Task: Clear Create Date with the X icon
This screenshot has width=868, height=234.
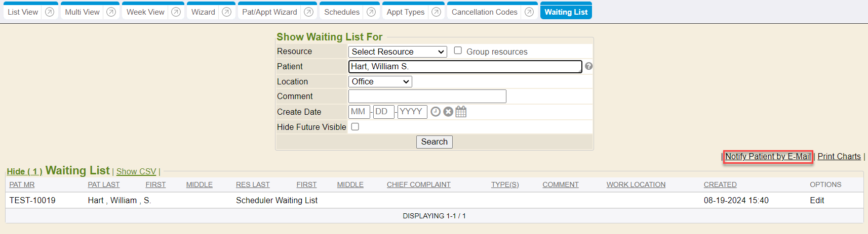Action: point(448,112)
